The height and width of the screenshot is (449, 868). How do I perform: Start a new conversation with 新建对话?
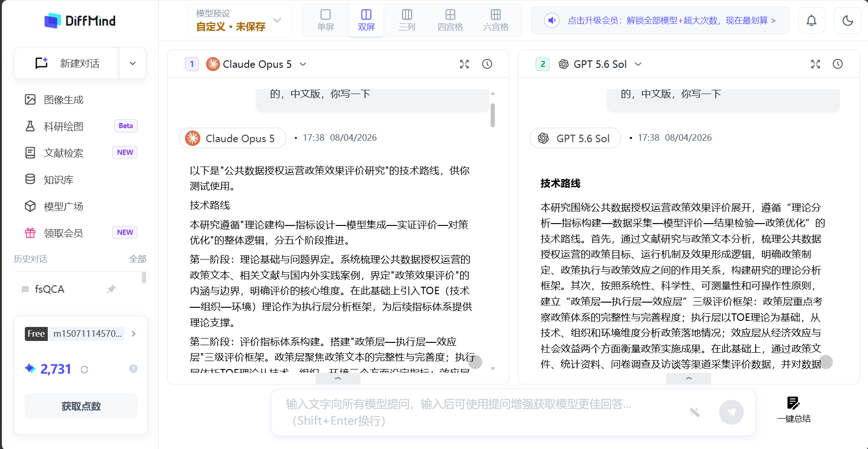tap(67, 63)
